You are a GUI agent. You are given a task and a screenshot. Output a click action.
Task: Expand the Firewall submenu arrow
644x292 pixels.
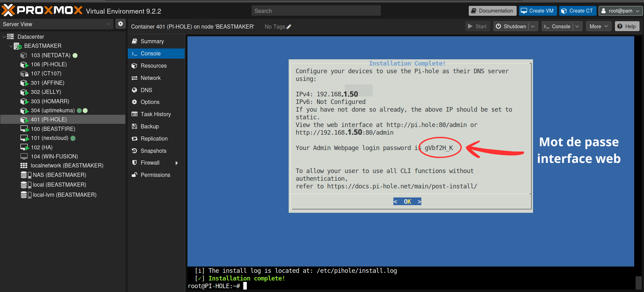[x=177, y=163]
